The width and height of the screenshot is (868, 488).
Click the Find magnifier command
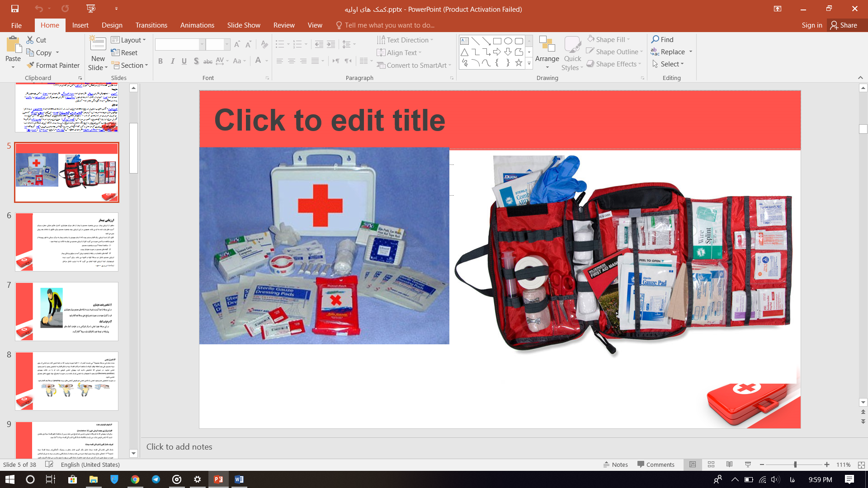pos(662,39)
